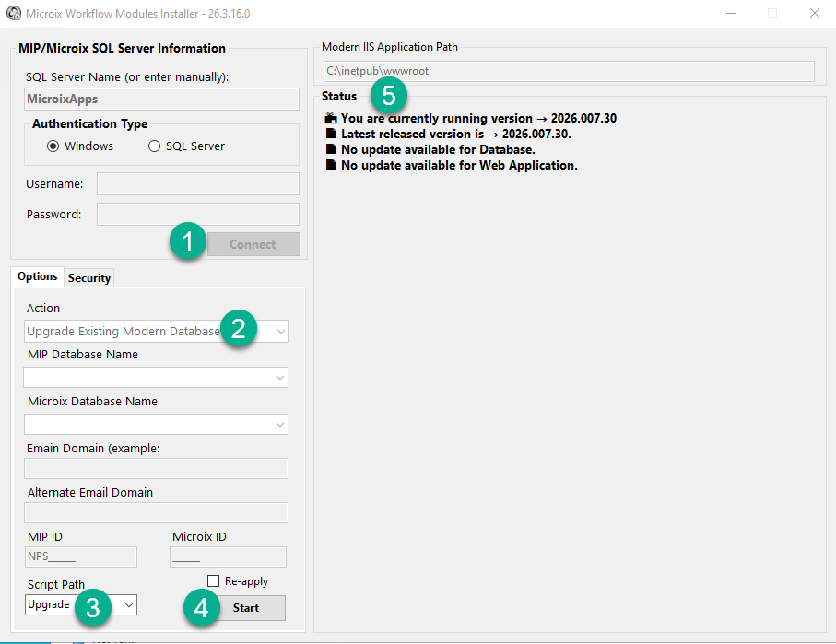
Task: Click the icon beside 'No update available for Database'
Action: click(x=331, y=149)
